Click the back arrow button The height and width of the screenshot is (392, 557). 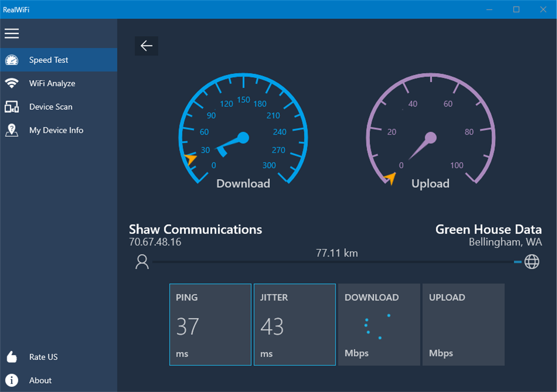pos(146,45)
